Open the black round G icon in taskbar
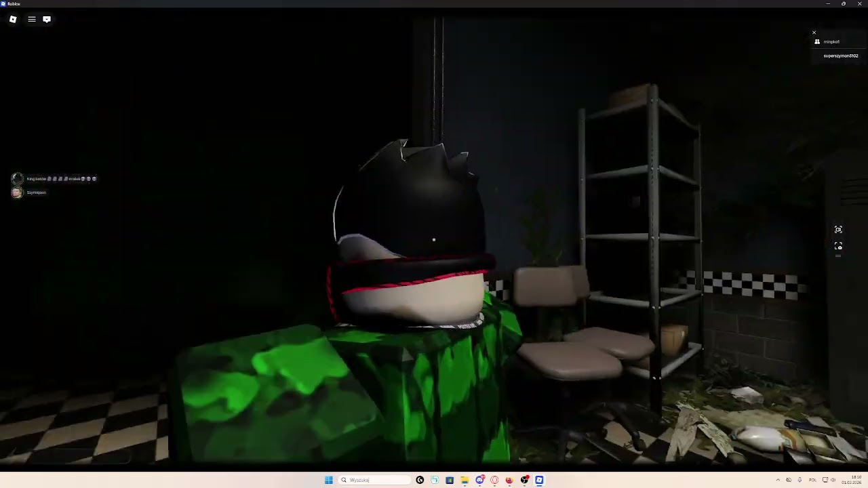 [x=420, y=480]
